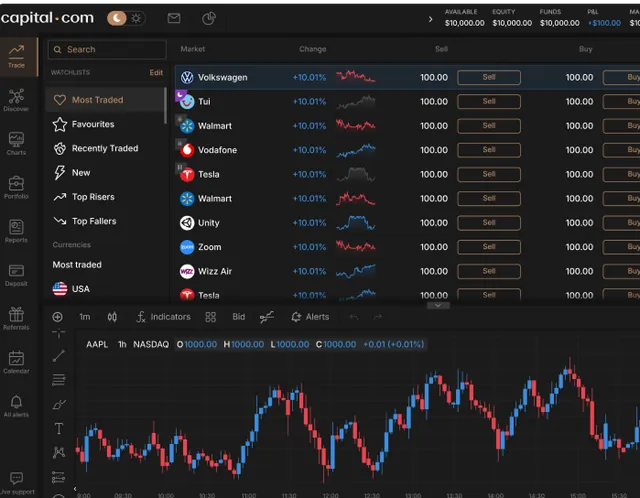Sort by the Change column header
Screen dimensions: 640x498
click(x=313, y=49)
